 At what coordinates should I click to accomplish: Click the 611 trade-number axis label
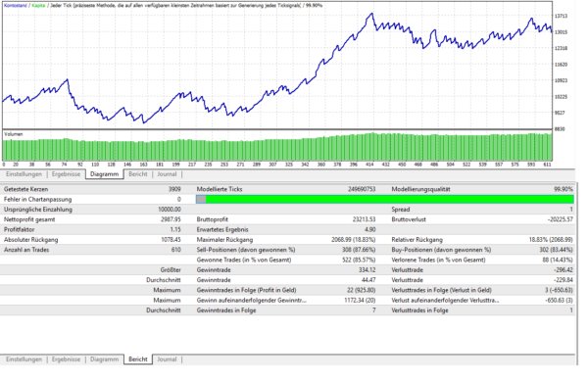click(x=547, y=165)
